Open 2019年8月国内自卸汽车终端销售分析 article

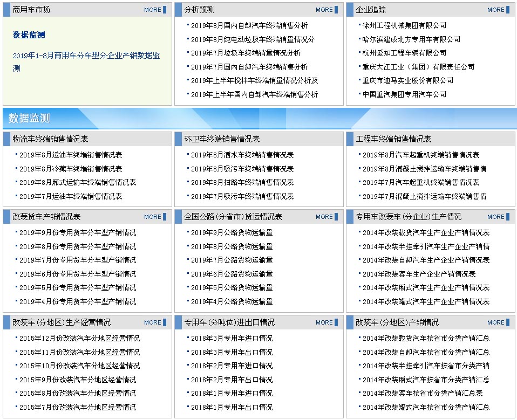click(x=249, y=25)
